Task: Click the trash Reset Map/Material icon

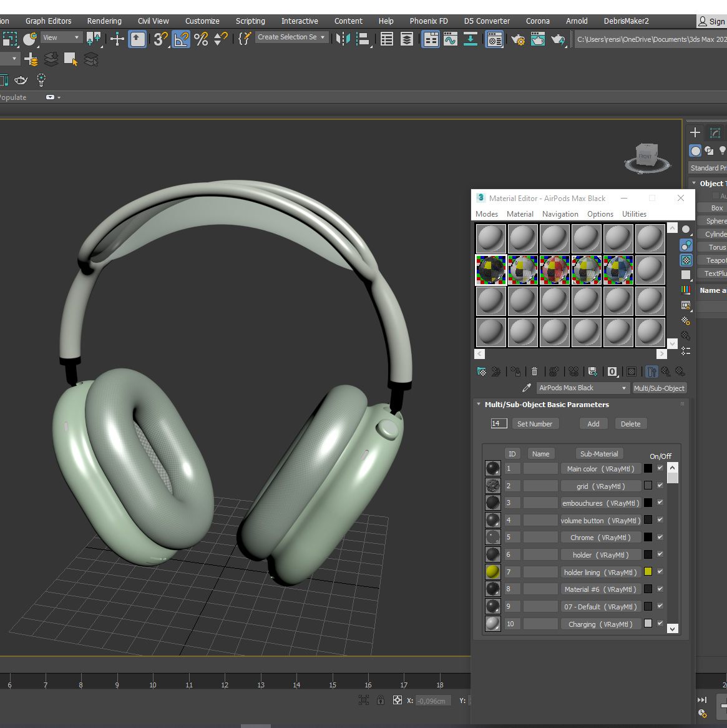Action: (534, 371)
